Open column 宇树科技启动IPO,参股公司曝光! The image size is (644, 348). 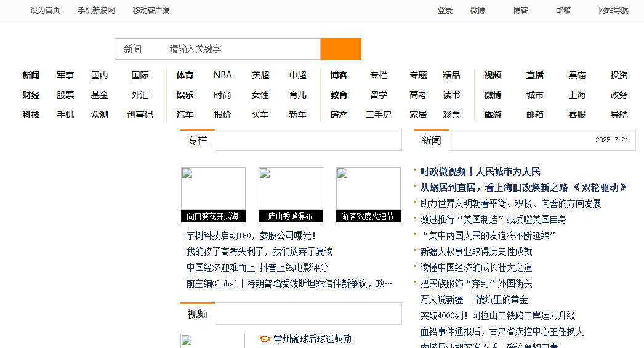pos(251,235)
